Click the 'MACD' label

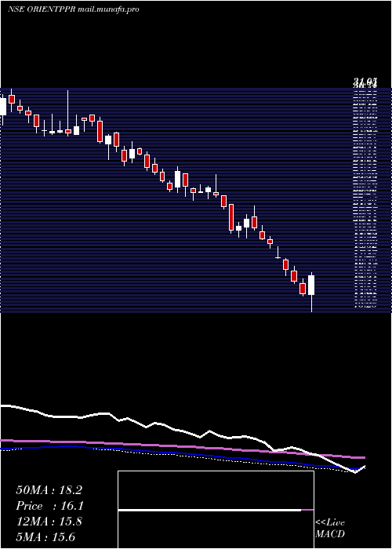tap(330, 534)
